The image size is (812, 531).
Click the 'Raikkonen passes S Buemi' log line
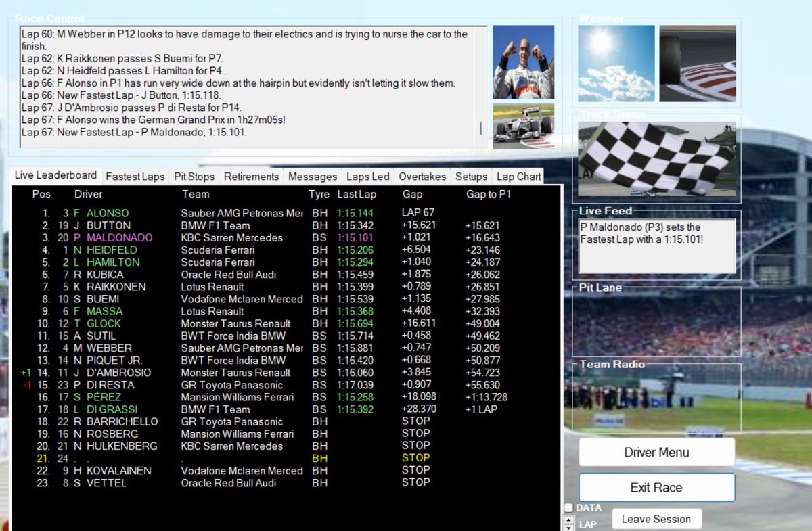122,59
